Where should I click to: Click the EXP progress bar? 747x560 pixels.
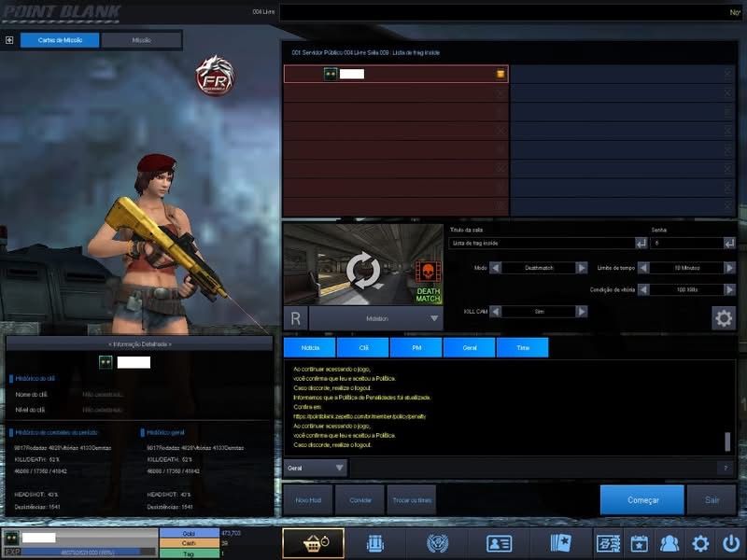(x=88, y=553)
